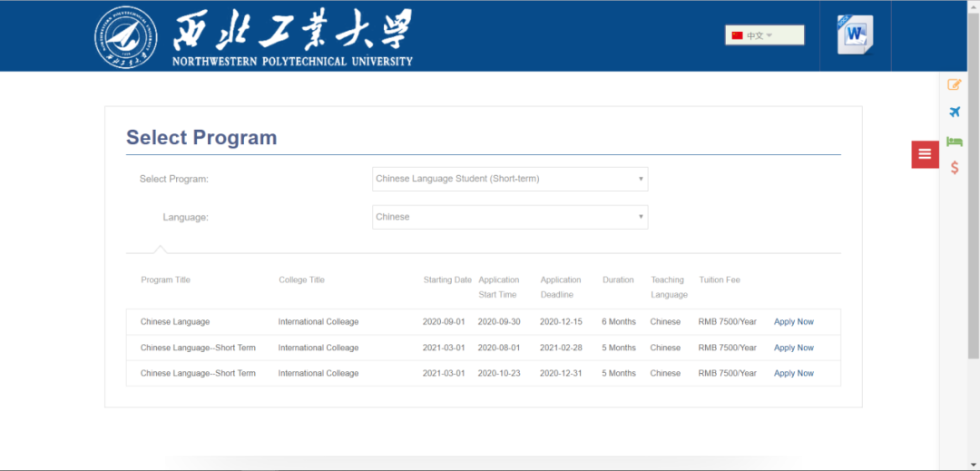This screenshot has height=471, width=980.
Task: Click the Chinese flag icon
Action: click(737, 35)
